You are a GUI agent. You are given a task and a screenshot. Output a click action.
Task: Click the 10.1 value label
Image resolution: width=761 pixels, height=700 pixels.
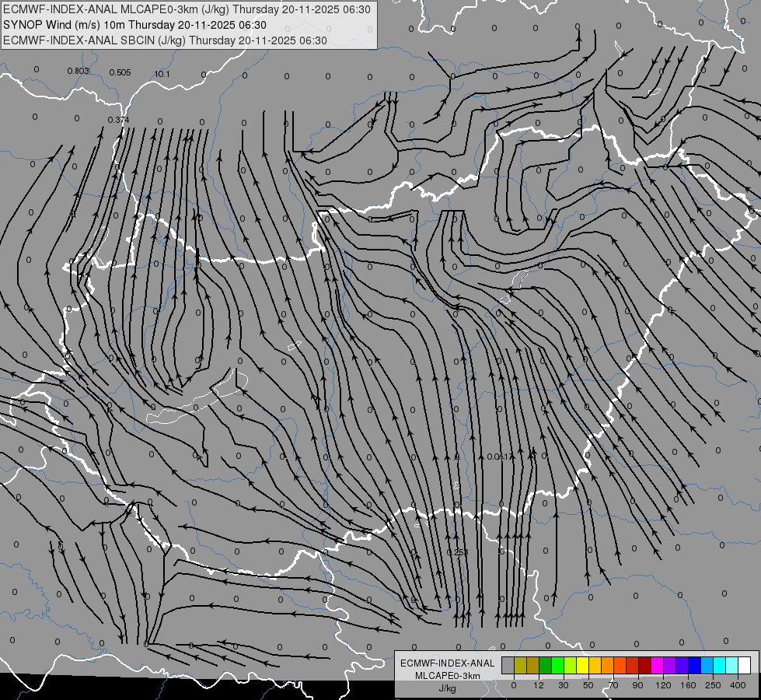pyautogui.click(x=162, y=74)
